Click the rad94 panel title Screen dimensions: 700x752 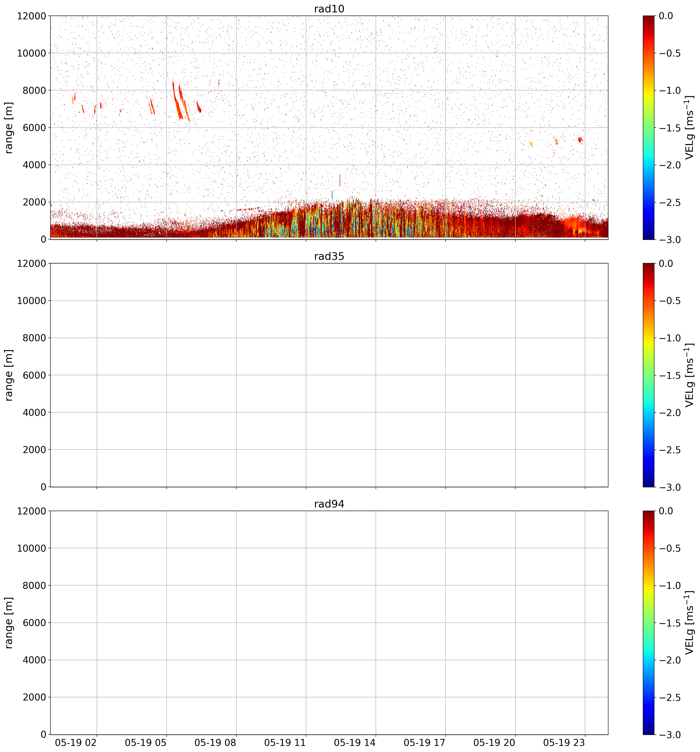(x=329, y=504)
